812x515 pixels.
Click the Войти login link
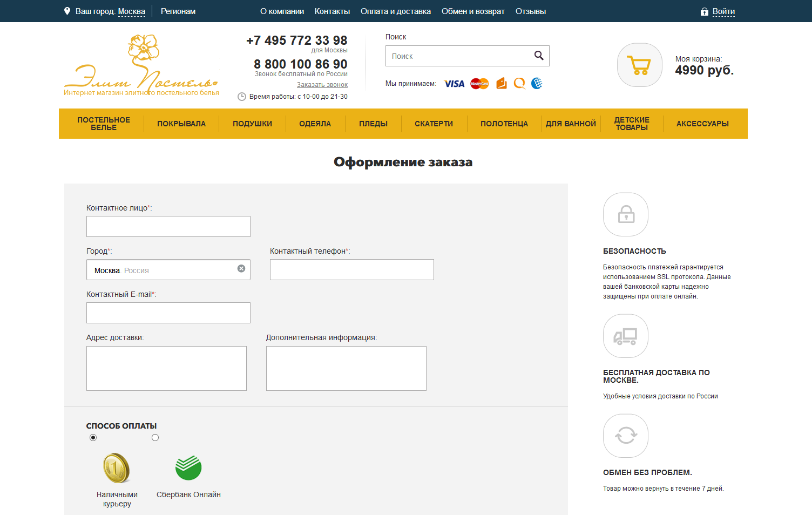pos(725,11)
